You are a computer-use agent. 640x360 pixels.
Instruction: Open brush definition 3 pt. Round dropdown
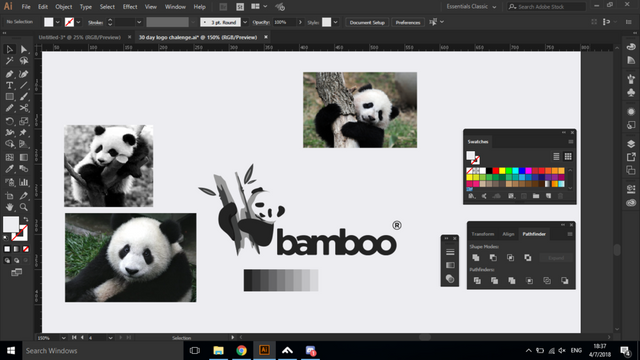(245, 22)
